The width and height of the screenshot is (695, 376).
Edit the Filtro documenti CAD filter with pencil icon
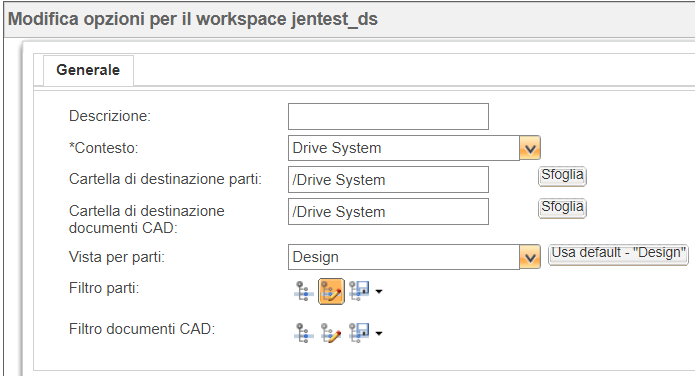tap(331, 333)
